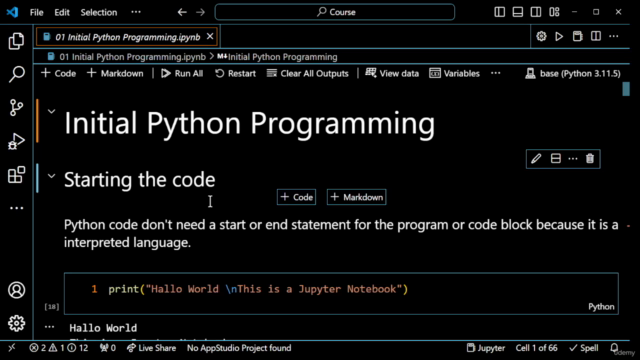640x360 pixels.
Task: Open the cell output options ellipsis
Action: pyautogui.click(x=49, y=327)
